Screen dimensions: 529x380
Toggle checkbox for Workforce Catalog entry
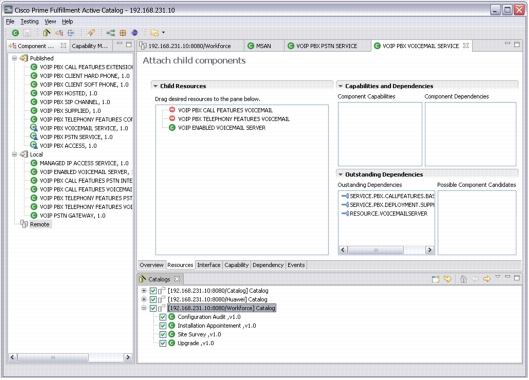click(x=153, y=308)
